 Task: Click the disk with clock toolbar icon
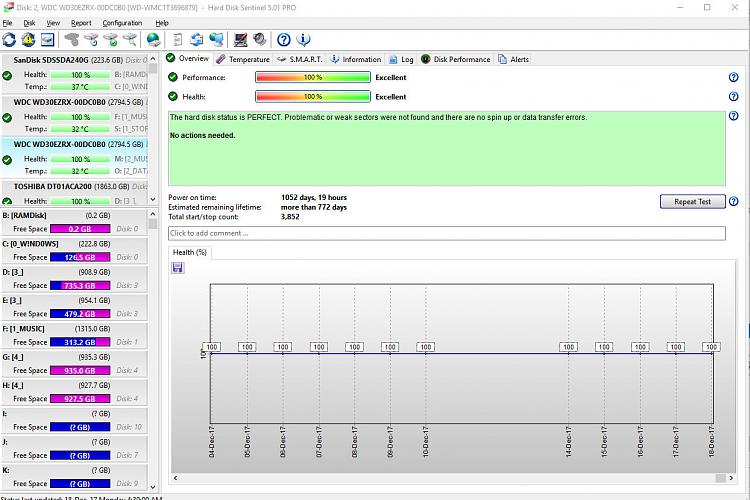pos(91,40)
